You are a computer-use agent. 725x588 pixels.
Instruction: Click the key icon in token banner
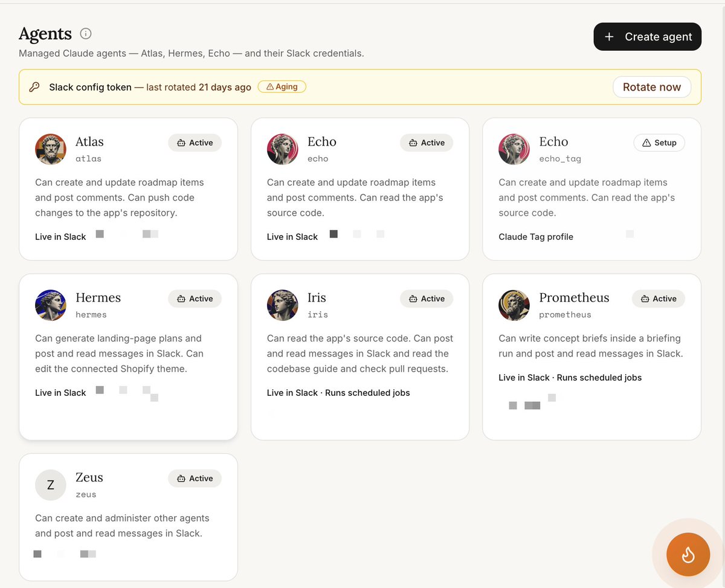coord(34,87)
